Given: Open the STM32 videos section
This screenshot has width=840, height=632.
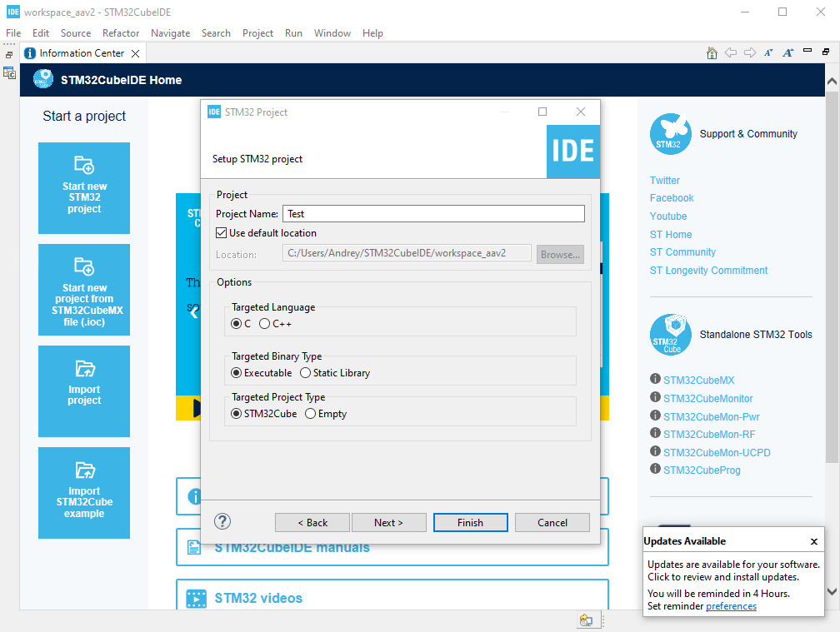Looking at the screenshot, I should coord(392,595).
